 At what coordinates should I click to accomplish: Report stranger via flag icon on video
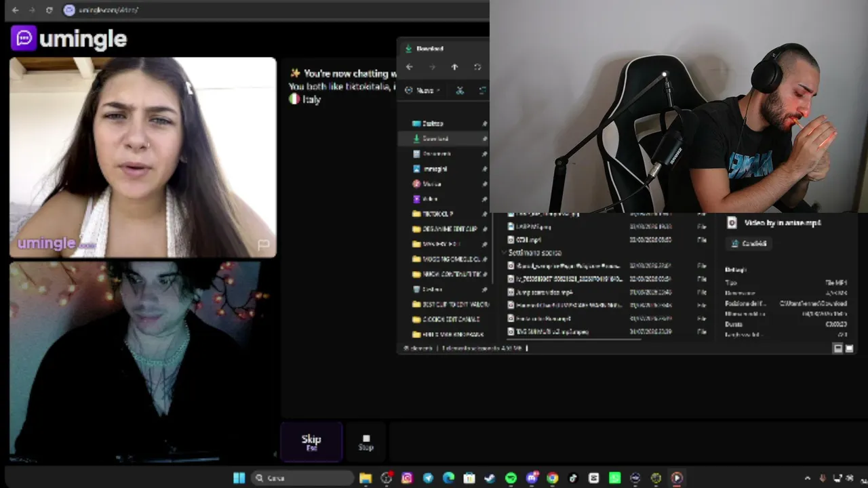pyautogui.click(x=263, y=244)
